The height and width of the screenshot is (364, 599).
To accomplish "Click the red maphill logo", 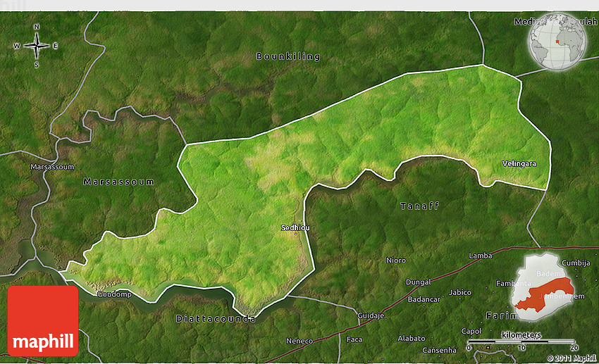I will (x=44, y=320).
